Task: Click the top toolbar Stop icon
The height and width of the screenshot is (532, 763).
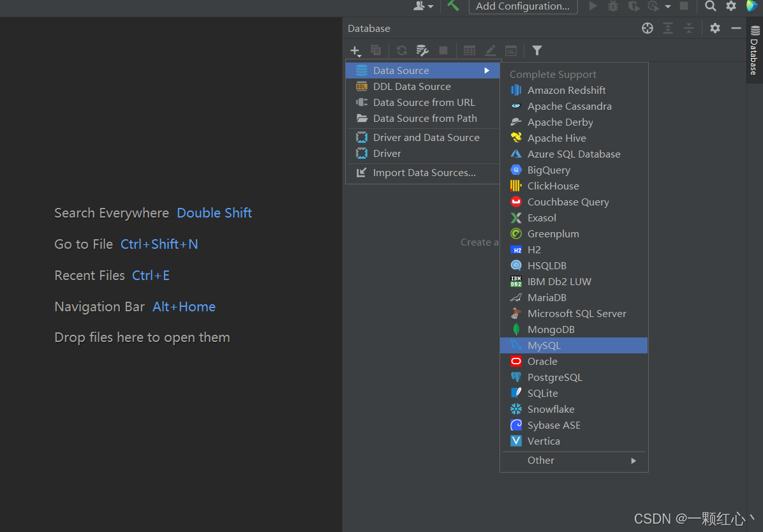Action: (684, 6)
